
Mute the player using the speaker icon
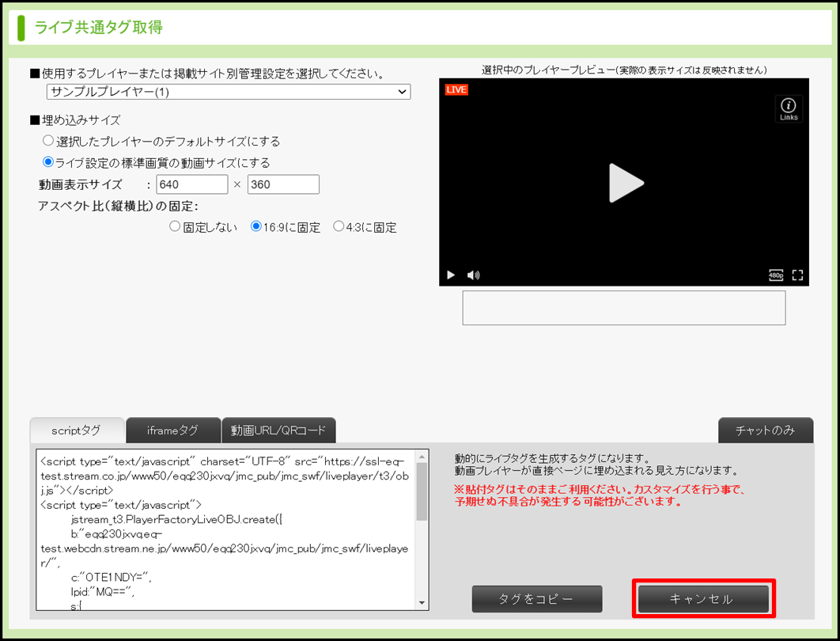473,275
